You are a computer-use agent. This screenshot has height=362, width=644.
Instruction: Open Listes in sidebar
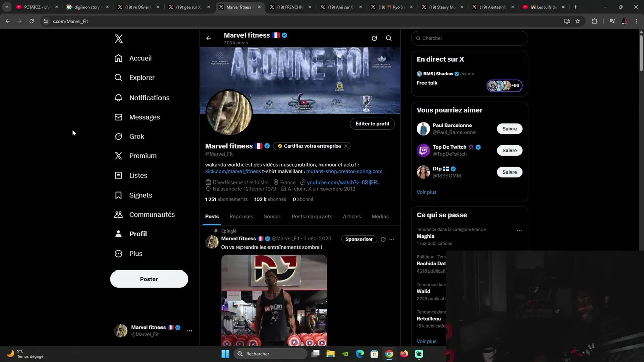point(131,175)
